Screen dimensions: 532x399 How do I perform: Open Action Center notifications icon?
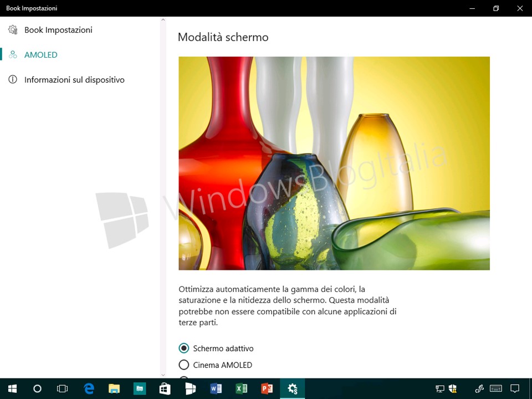pos(515,388)
